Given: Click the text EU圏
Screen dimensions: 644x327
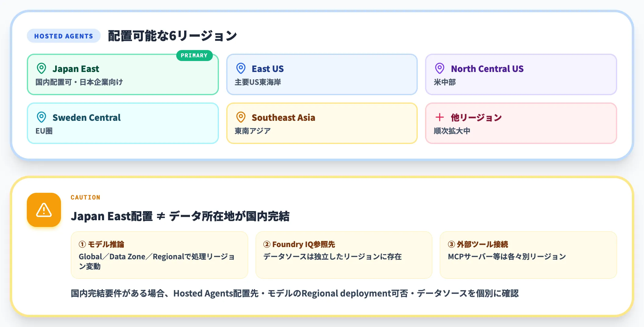Looking at the screenshot, I should 44,131.
